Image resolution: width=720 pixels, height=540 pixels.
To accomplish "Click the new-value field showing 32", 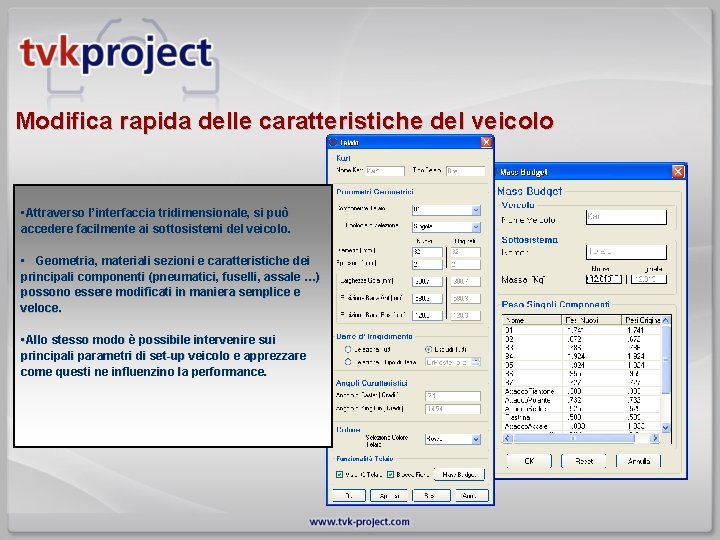I will pyautogui.click(x=428, y=252).
